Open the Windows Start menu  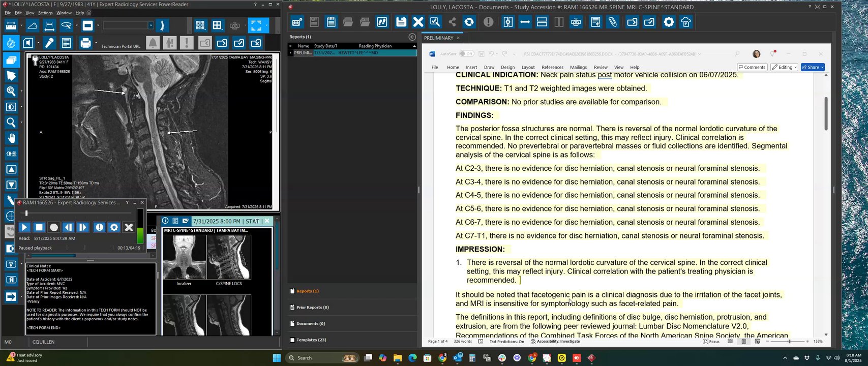pos(277,358)
